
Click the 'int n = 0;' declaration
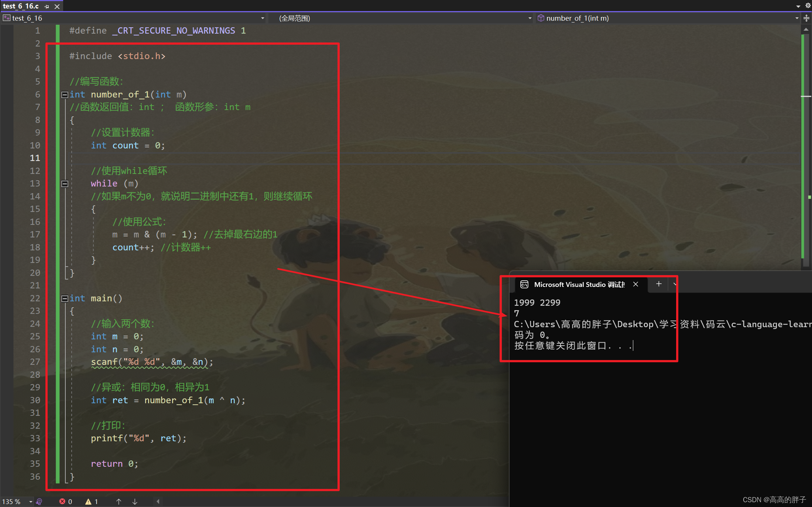click(117, 349)
